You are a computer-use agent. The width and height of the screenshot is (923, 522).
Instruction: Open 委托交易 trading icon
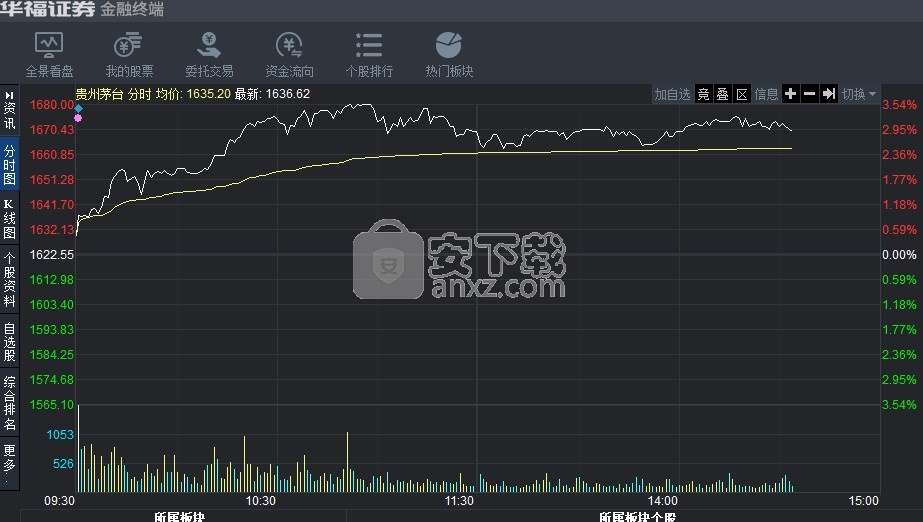(x=209, y=55)
